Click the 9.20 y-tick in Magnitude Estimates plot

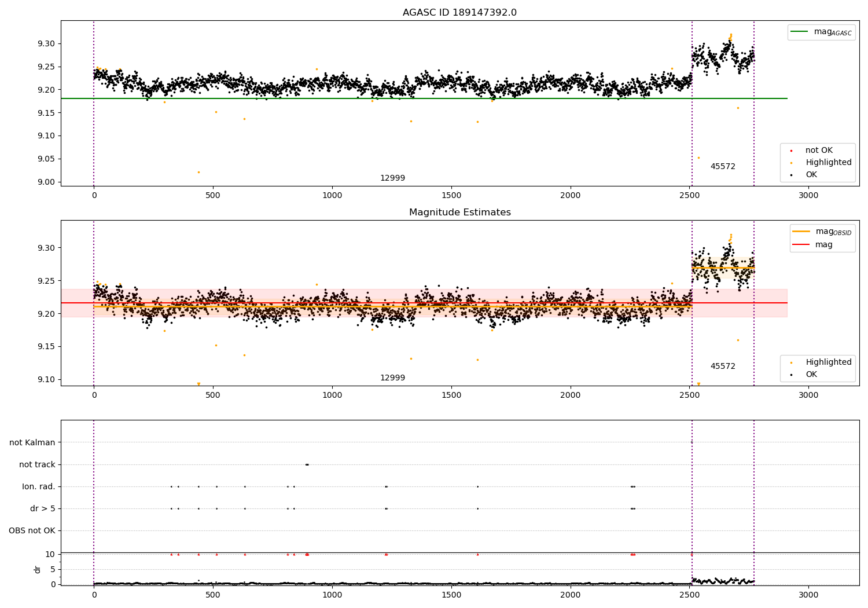point(46,314)
